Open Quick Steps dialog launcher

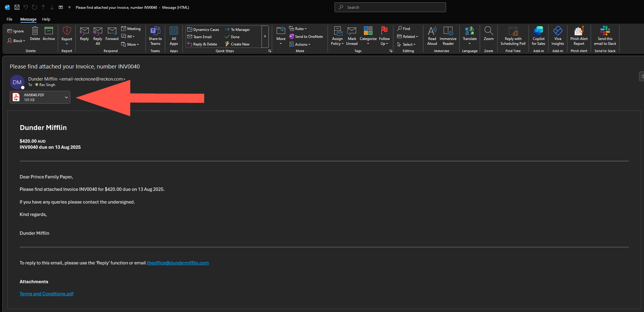tap(269, 51)
